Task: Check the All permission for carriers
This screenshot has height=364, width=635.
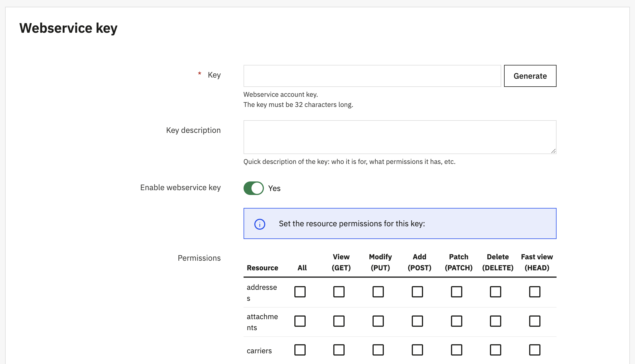Action: click(x=300, y=350)
